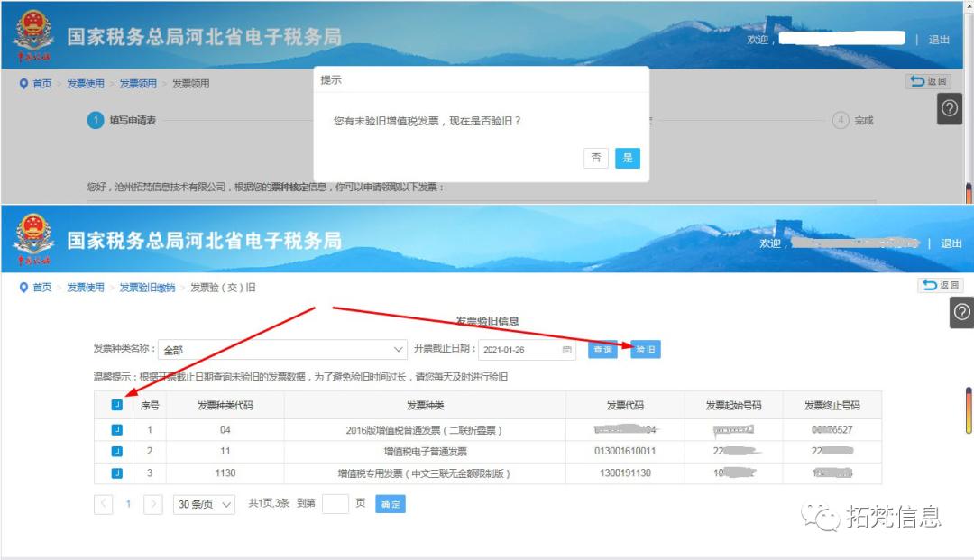974x560 pixels.
Task: Click the previous page arrow in pagination
Action: click(103, 504)
